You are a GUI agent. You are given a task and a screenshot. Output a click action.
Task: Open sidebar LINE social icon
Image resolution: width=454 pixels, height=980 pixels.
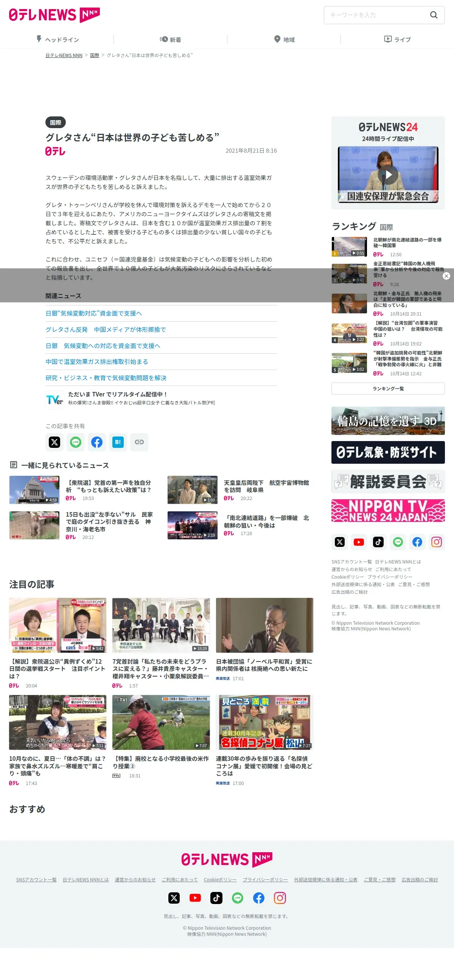398,542
